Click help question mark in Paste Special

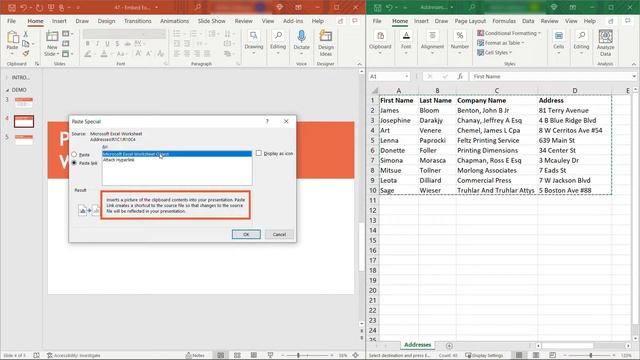click(x=267, y=121)
